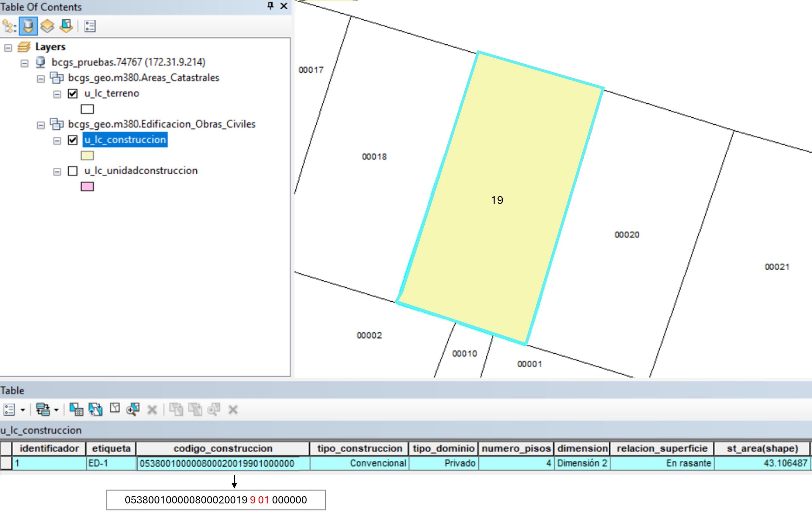
Task: Open Table Of Contents Options icon
Action: coord(90,26)
